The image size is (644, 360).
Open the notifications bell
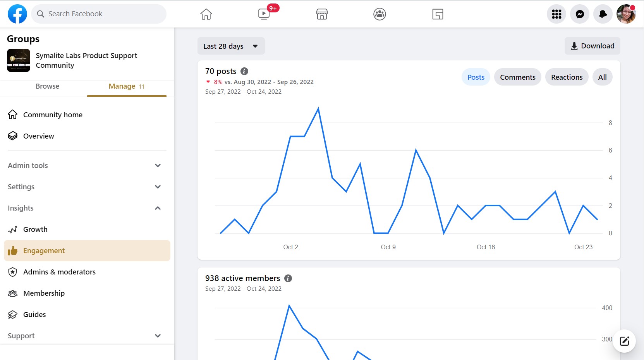coord(603,14)
